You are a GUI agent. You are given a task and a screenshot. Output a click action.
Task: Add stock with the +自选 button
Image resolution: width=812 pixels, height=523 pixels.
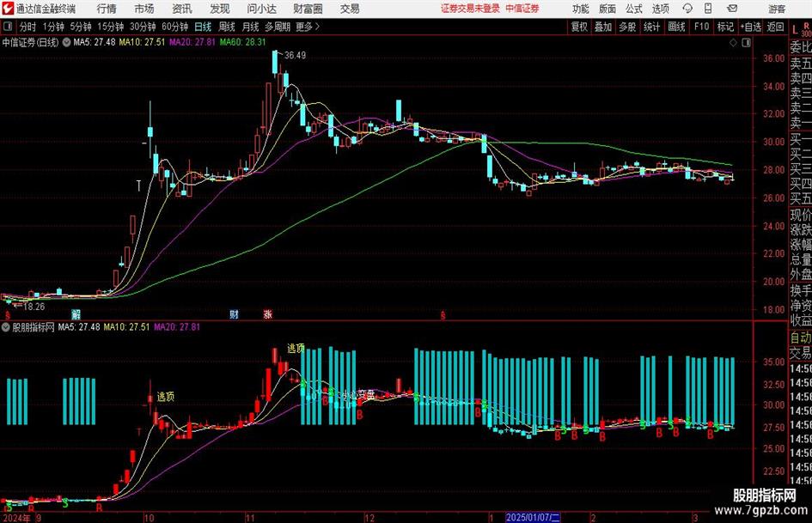[750, 27]
